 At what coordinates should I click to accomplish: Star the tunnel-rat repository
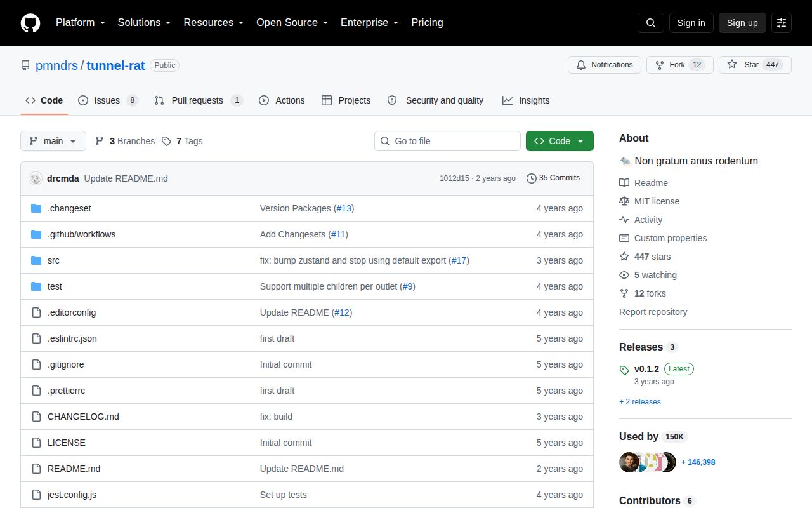(x=755, y=65)
